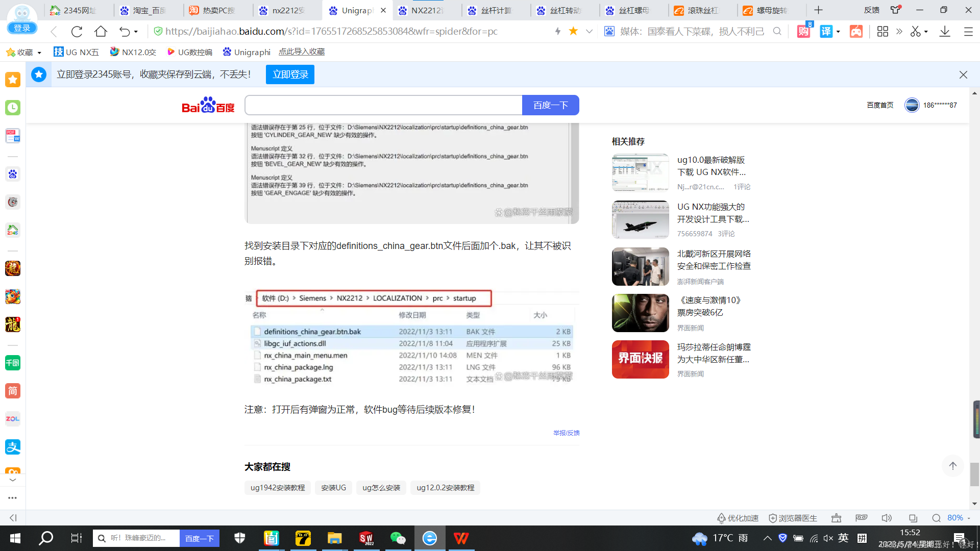Open WeChat from the taskbar

398,538
